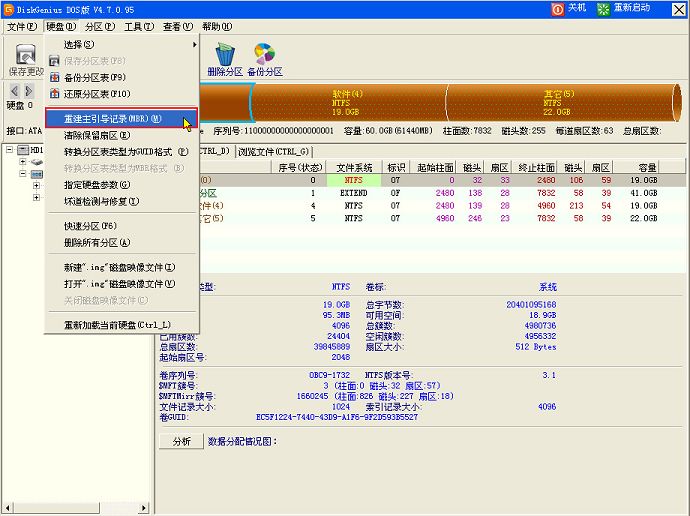Click 快速分区 (F6) menu item
Viewport: 690px width, 516px height.
pos(90,226)
